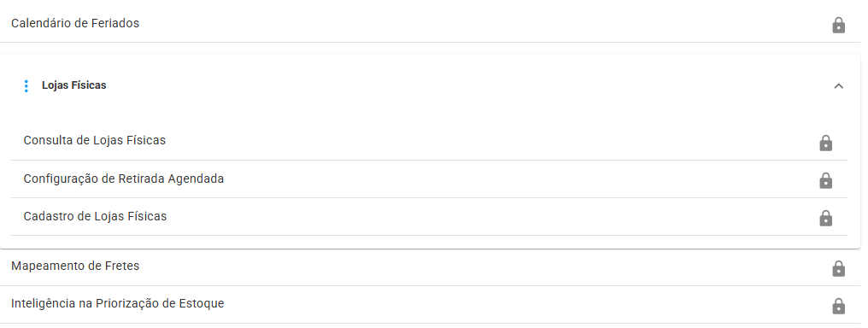Screen dimensions: 868x328
Task: Unlock the Mapeamento de Fretes permission padlock
Action: point(839,268)
